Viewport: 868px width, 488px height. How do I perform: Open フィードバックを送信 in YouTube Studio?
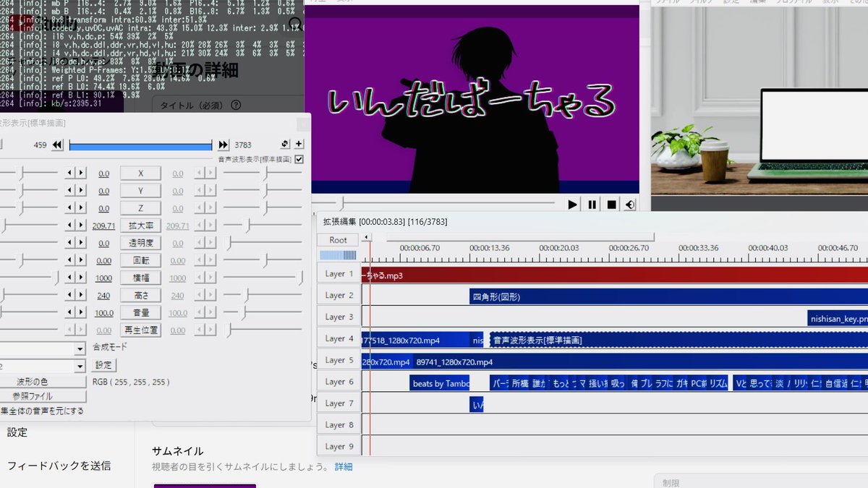[59, 466]
